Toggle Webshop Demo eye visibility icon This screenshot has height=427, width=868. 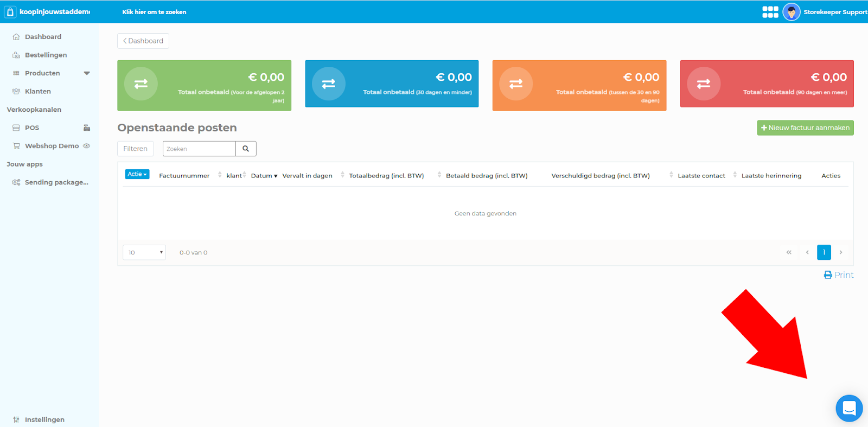[87, 146]
